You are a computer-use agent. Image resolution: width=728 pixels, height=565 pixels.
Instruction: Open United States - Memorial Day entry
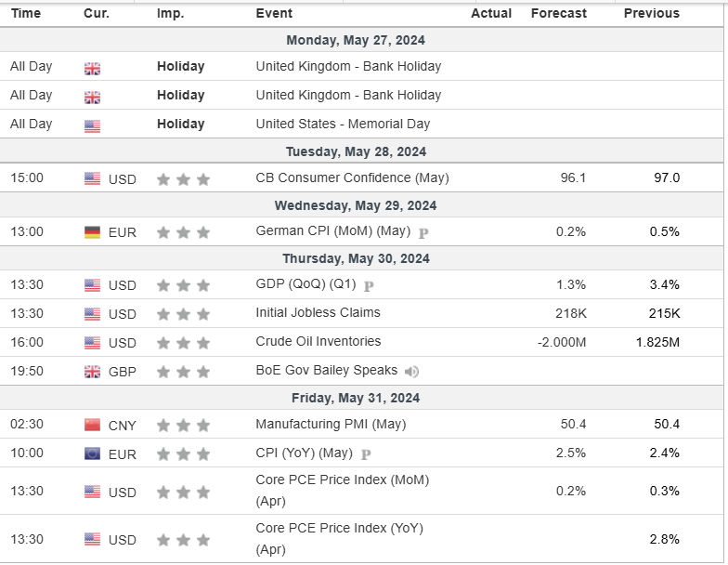point(343,124)
